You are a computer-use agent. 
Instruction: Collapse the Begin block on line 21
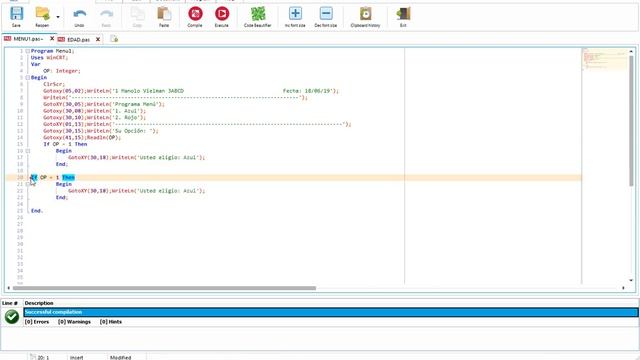pyautogui.click(x=28, y=184)
